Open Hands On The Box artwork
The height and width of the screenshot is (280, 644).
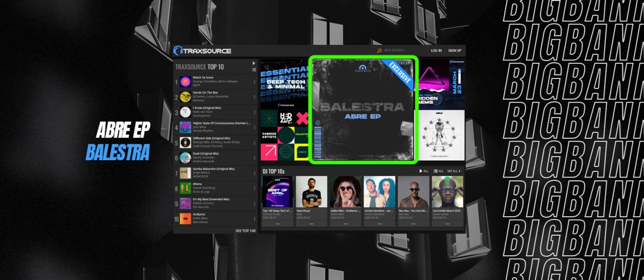(185, 97)
